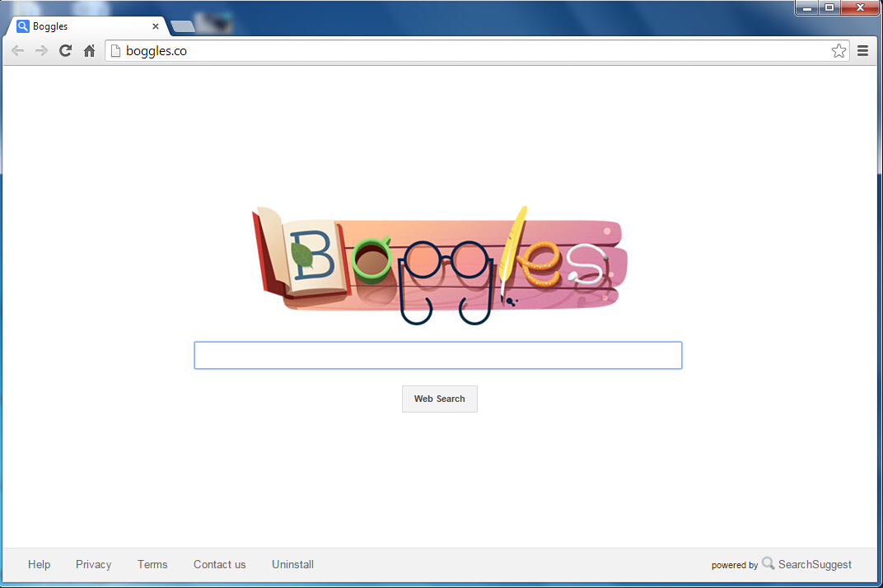
Task: Open a new tab
Action: [x=183, y=26]
